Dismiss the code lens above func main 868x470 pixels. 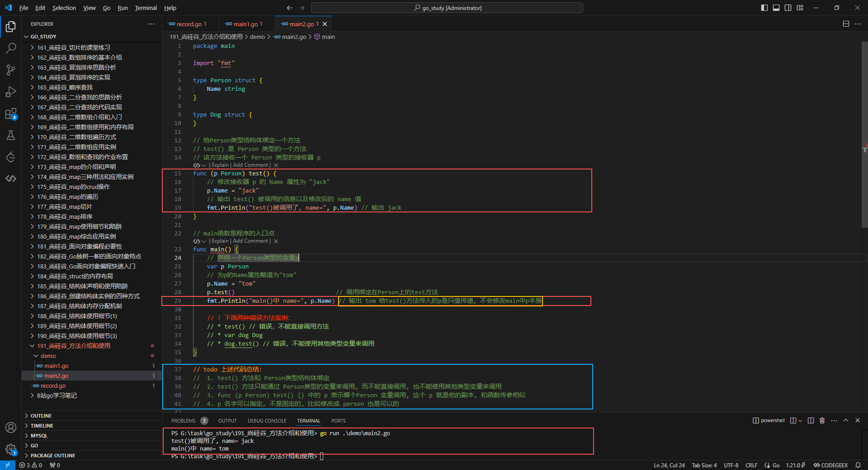276,241
